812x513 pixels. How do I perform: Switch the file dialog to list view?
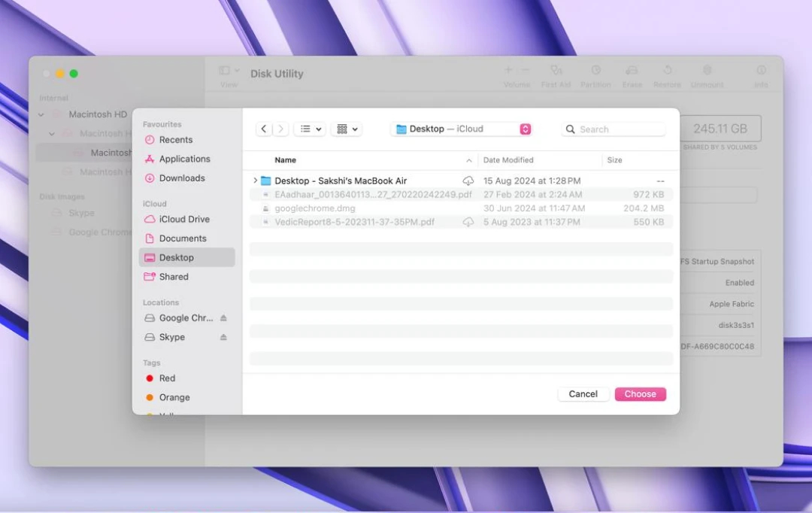[x=306, y=128]
